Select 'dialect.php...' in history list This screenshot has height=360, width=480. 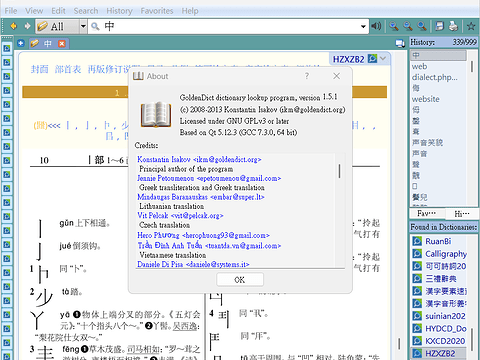[x=435, y=77]
